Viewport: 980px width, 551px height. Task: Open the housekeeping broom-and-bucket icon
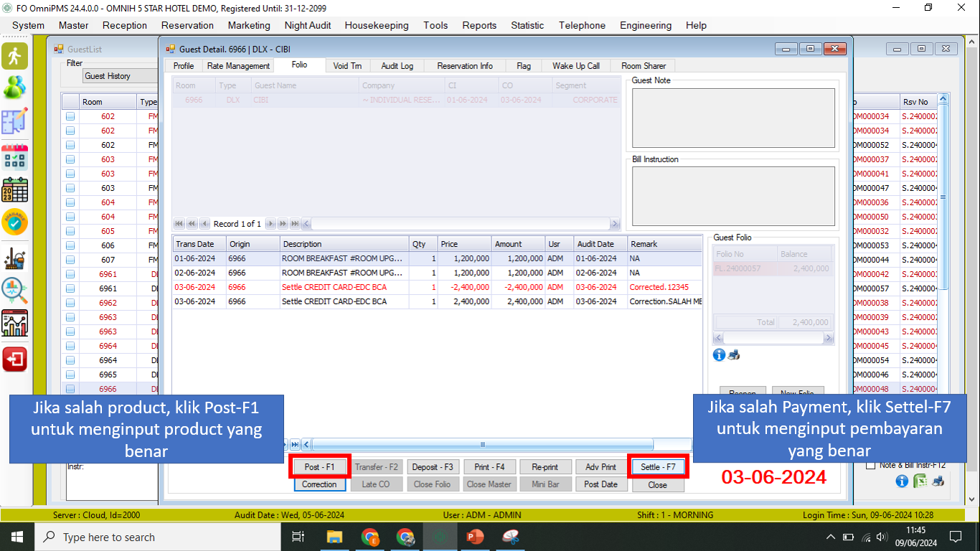[14, 258]
